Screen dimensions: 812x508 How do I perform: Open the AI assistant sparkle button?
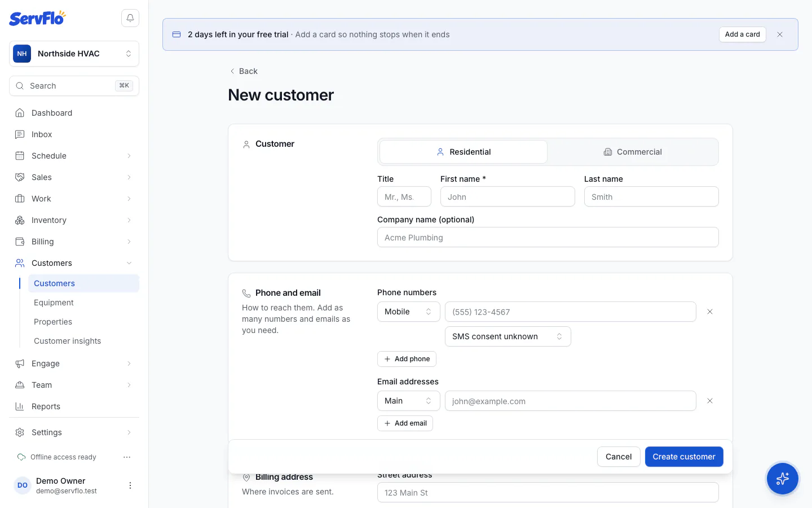coord(783,479)
